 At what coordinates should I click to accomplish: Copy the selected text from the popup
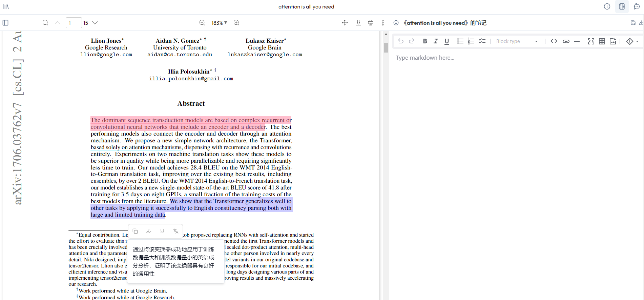point(135,231)
